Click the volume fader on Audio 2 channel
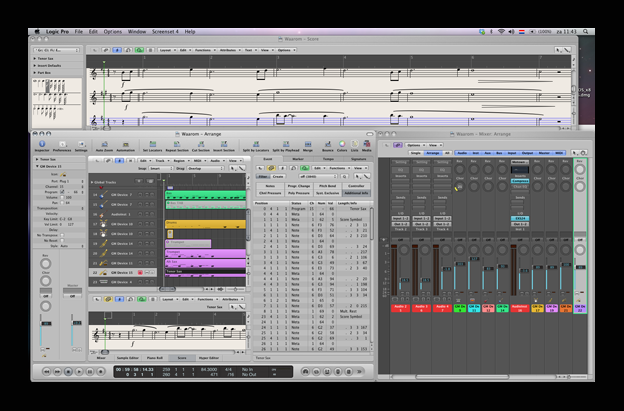Image resolution: width=624 pixels, height=411 pixels. pyautogui.click(x=405, y=280)
